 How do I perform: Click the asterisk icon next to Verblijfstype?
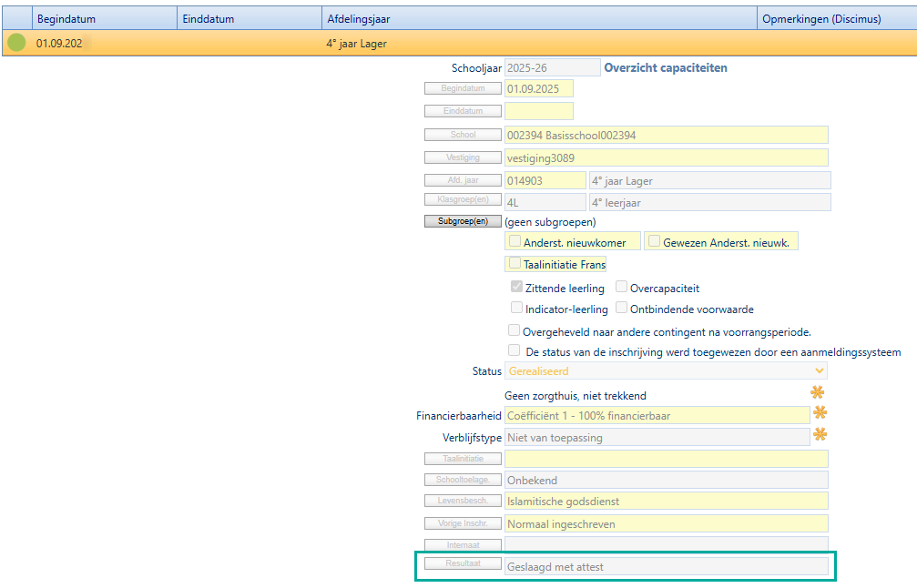(820, 435)
